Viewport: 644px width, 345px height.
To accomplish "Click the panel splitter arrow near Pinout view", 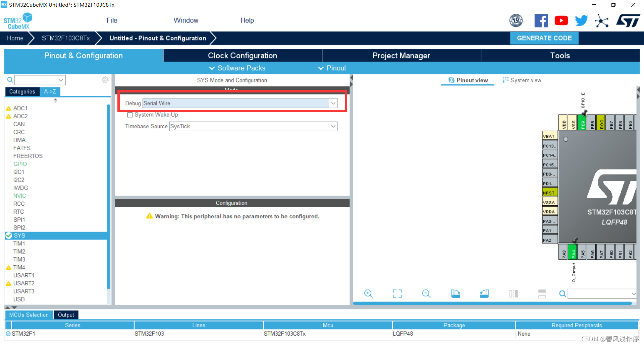I will pos(351,80).
